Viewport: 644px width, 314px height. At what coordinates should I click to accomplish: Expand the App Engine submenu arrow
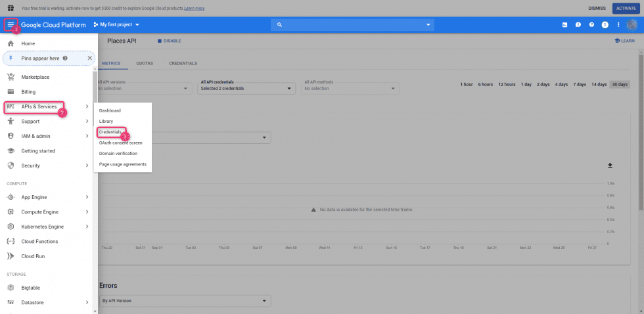click(x=87, y=198)
